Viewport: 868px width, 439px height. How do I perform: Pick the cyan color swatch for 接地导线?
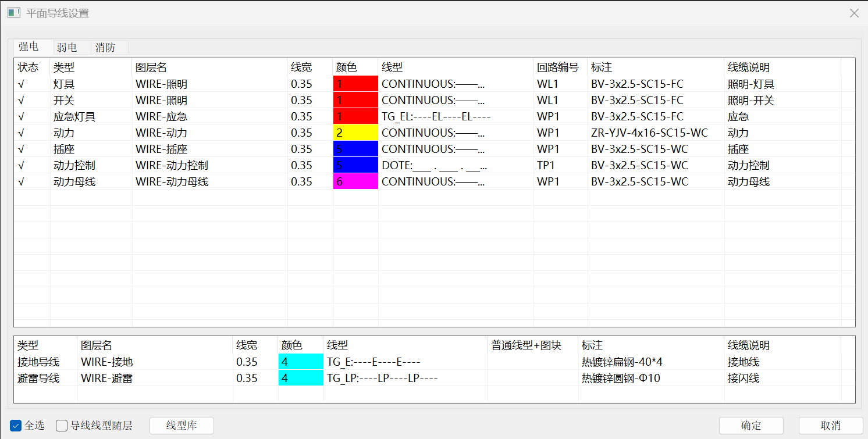point(301,362)
